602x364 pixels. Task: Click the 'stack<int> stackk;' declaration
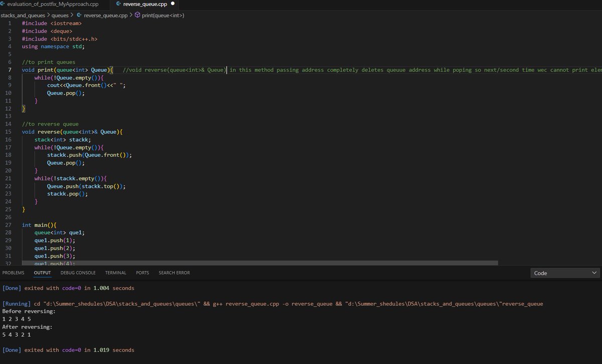tap(63, 139)
